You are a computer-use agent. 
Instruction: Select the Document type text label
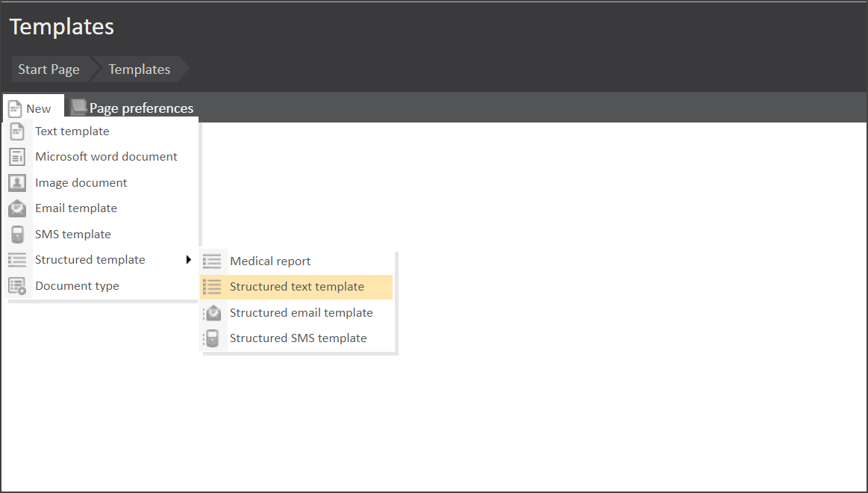[x=77, y=286]
